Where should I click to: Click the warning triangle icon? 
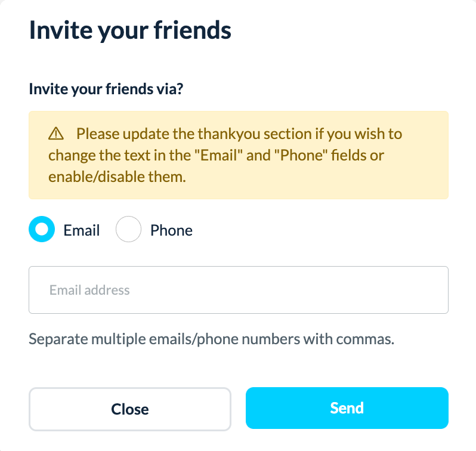point(56,133)
